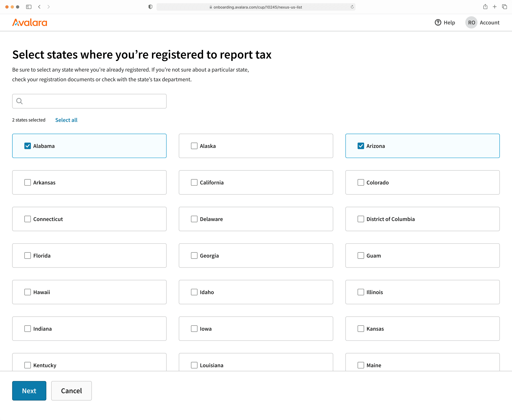Check the Florida checkbox
Image resolution: width=512 pixels, height=420 pixels.
[28, 256]
